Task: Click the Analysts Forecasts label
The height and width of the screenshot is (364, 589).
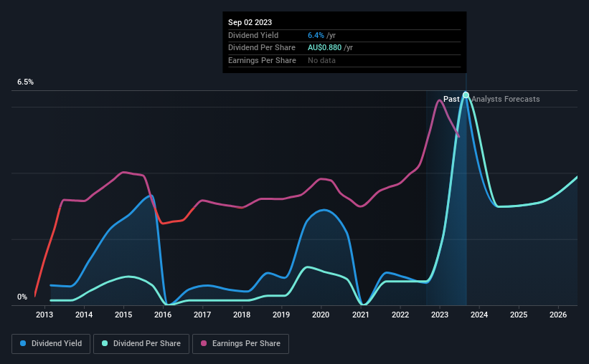Action: pos(506,99)
